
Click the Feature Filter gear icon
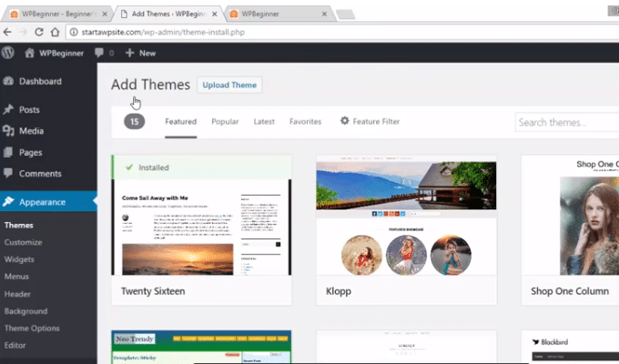pyautogui.click(x=344, y=121)
